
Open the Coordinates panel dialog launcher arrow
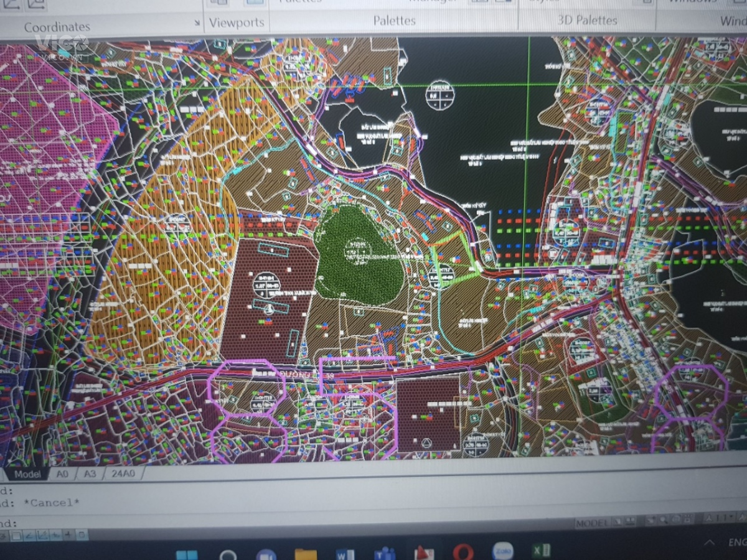[197, 24]
